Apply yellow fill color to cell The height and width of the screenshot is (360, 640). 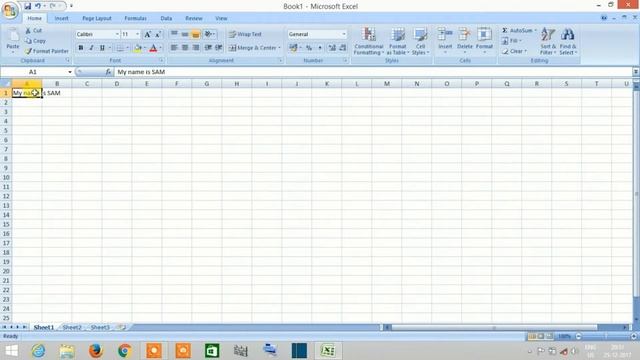138,48
